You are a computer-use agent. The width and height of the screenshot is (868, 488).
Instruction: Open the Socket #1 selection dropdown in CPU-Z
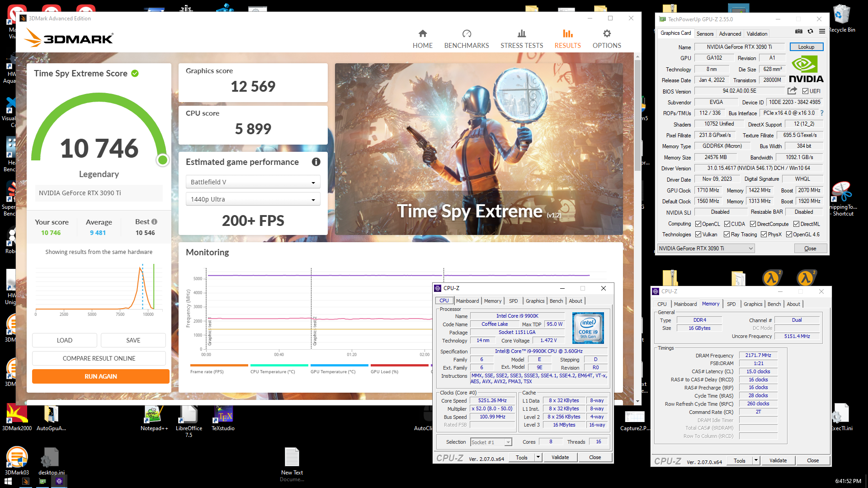[x=491, y=442]
